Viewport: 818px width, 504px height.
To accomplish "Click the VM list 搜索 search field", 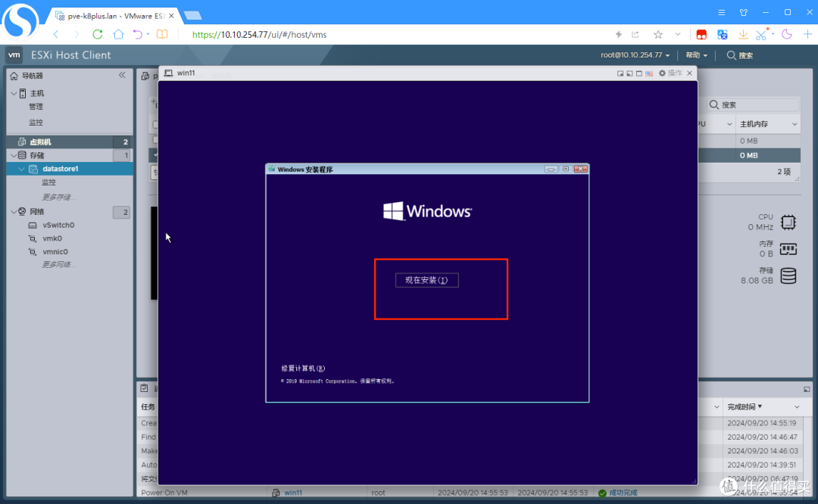I will click(x=753, y=104).
